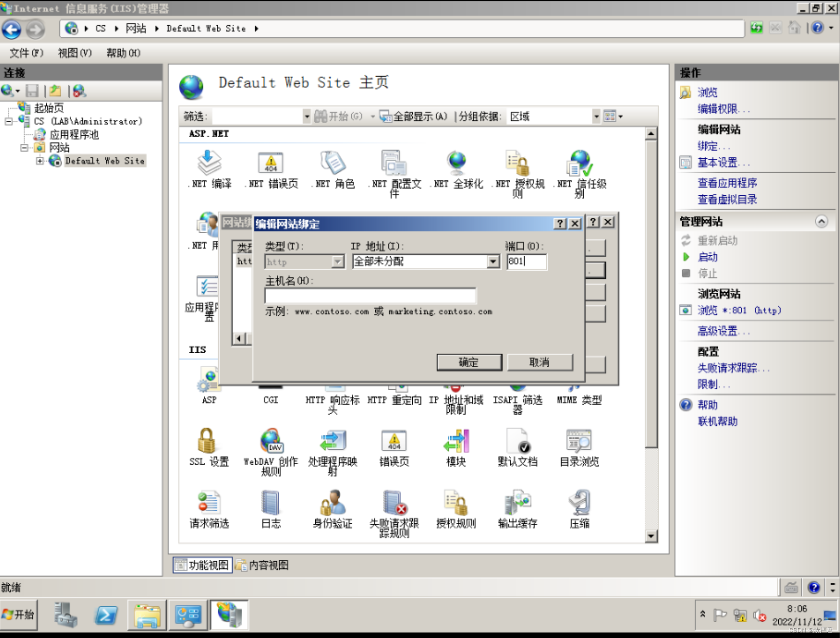This screenshot has height=638, width=840.
Task: Click the feature list scrollbar down arrow
Action: click(x=651, y=537)
